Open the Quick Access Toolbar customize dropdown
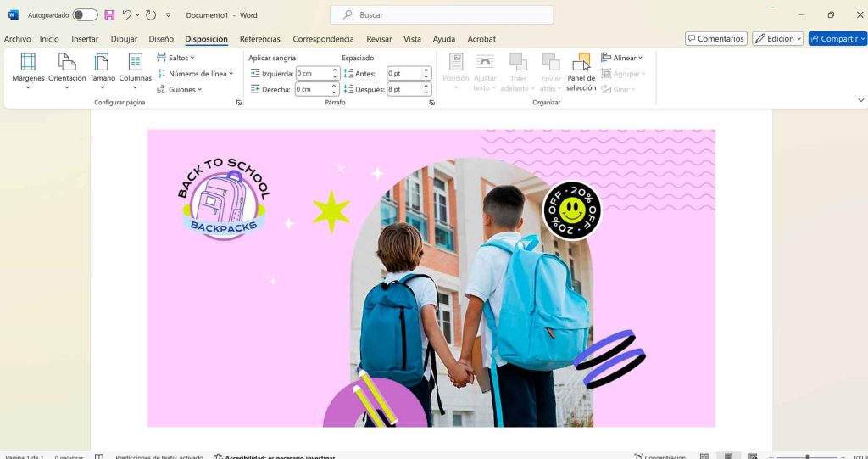Viewport: 868px width, 459px height. click(x=169, y=15)
